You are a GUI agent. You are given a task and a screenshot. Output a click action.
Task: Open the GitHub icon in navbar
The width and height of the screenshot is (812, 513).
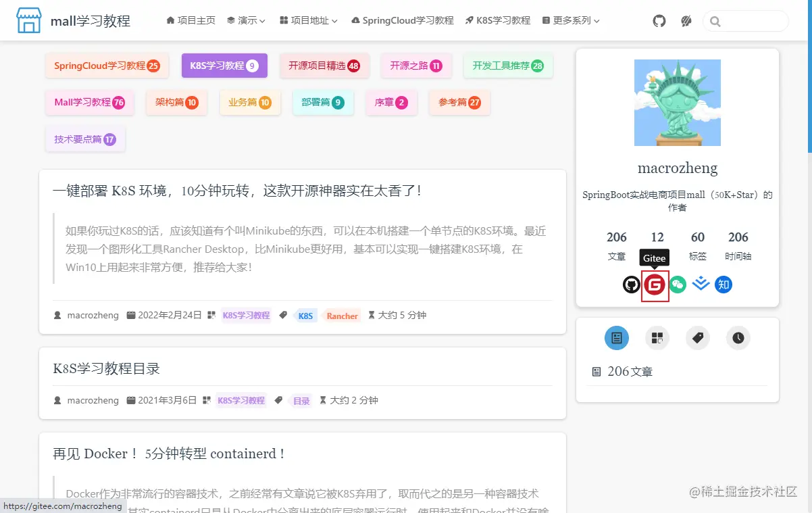[659, 21]
